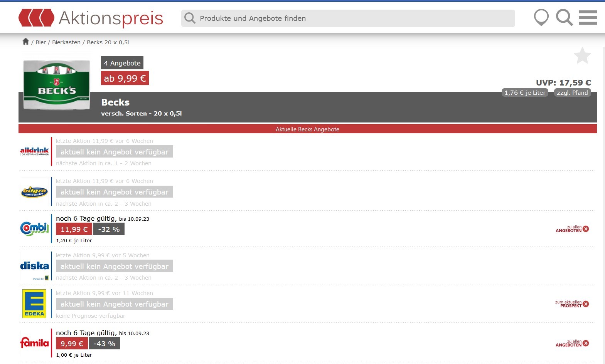605x364 pixels.
Task: Click famila 9,99 € price tag
Action: click(72, 344)
